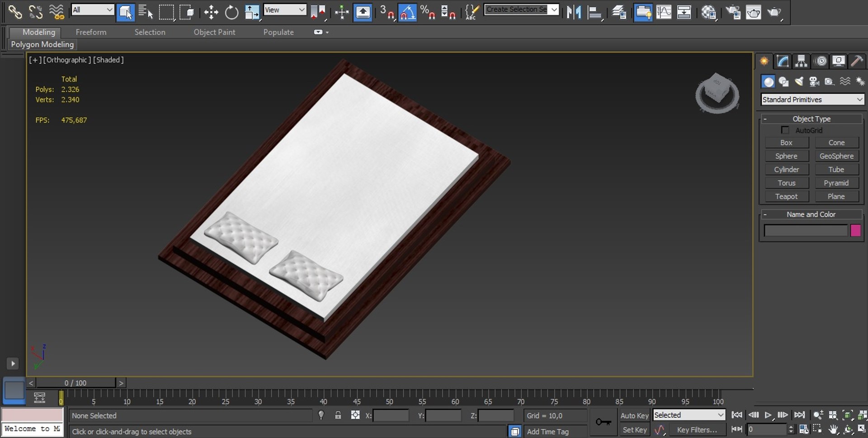Open the All selection filter dropdown
Screen dimensions: 868x438
point(93,10)
